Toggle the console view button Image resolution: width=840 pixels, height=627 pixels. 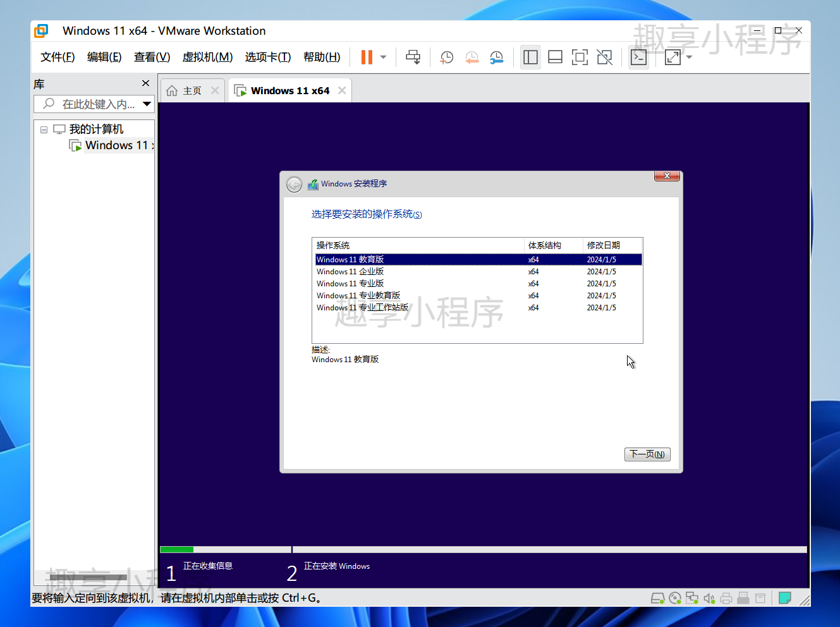point(638,58)
